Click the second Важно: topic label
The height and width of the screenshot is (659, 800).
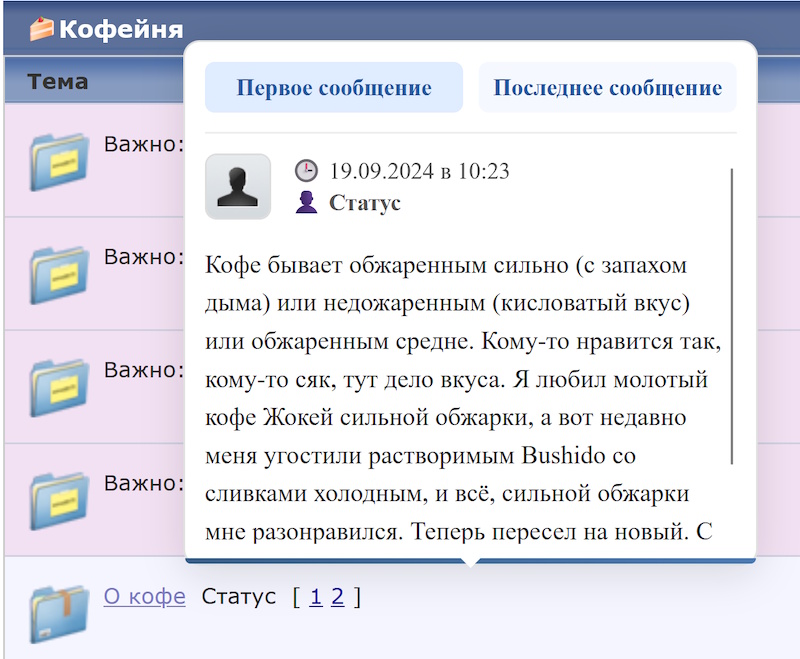144,257
